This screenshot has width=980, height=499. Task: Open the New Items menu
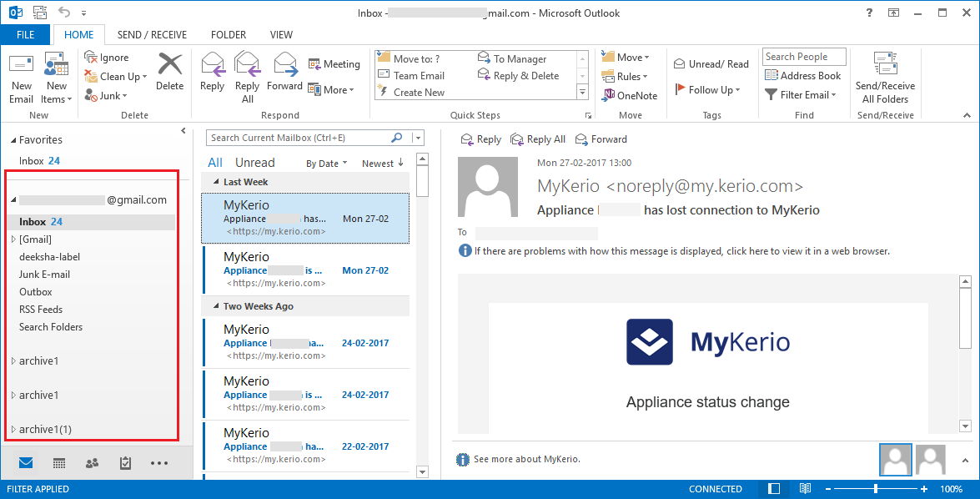click(x=56, y=78)
